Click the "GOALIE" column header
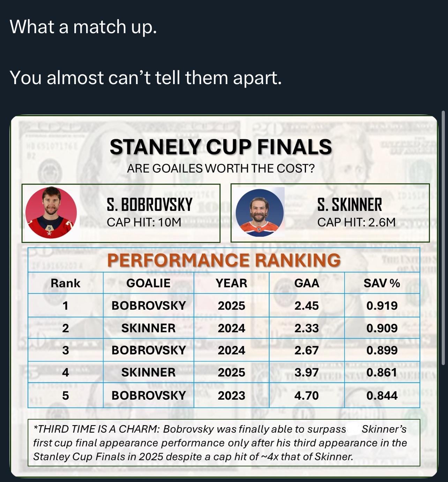 148,283
